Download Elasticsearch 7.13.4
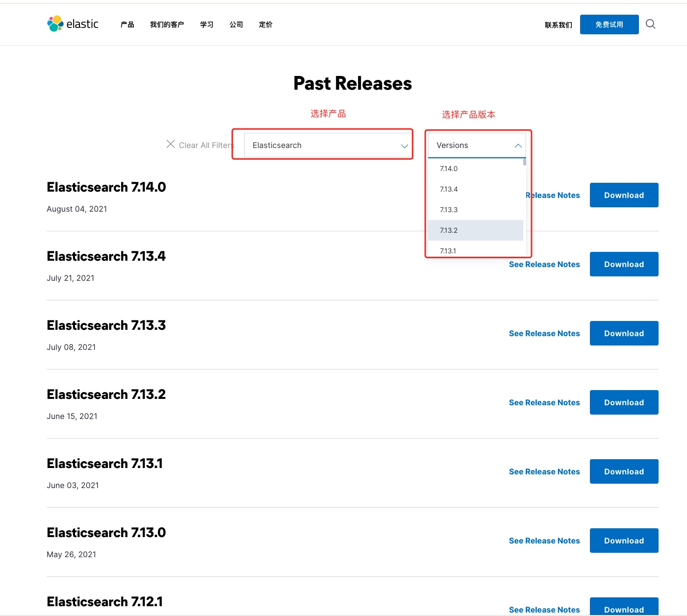 pos(624,264)
